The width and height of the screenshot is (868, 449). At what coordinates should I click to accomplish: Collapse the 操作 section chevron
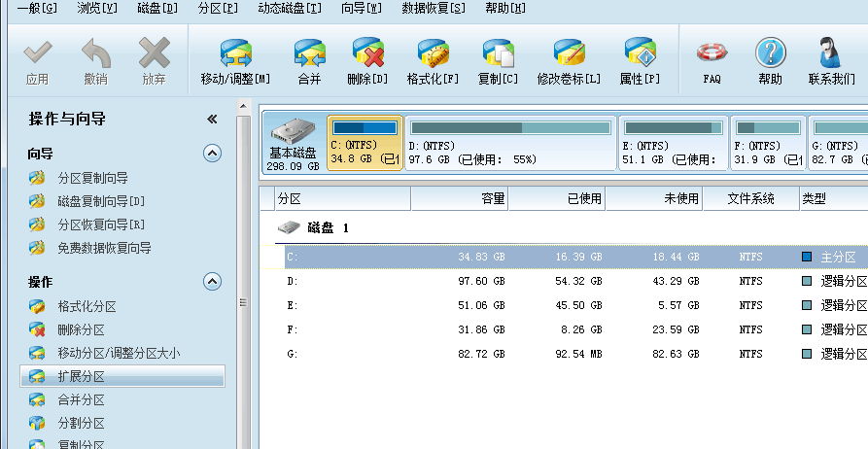[x=212, y=281]
